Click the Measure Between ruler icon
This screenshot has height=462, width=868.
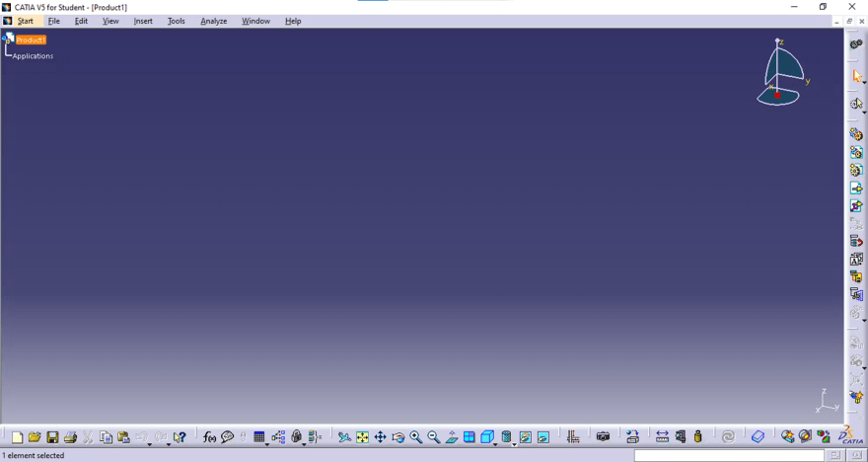[662, 437]
